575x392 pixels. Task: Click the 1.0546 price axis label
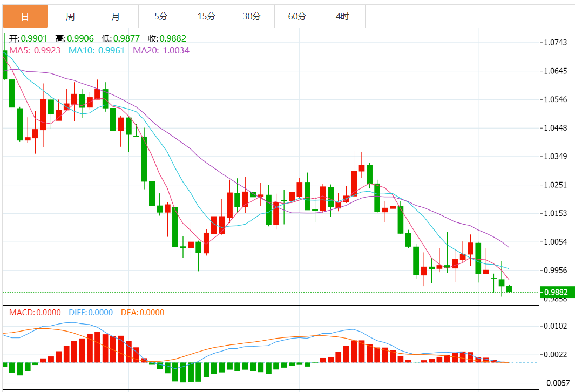click(x=555, y=99)
